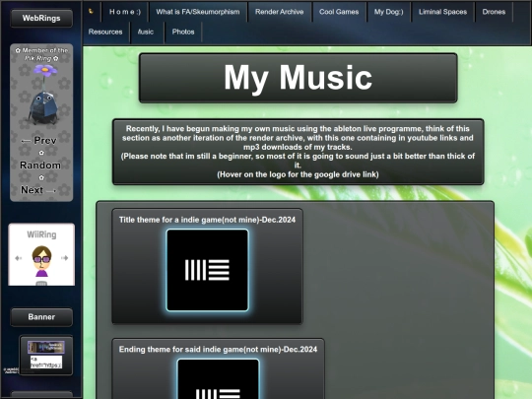Open Random site in Pik Ring

click(40, 166)
